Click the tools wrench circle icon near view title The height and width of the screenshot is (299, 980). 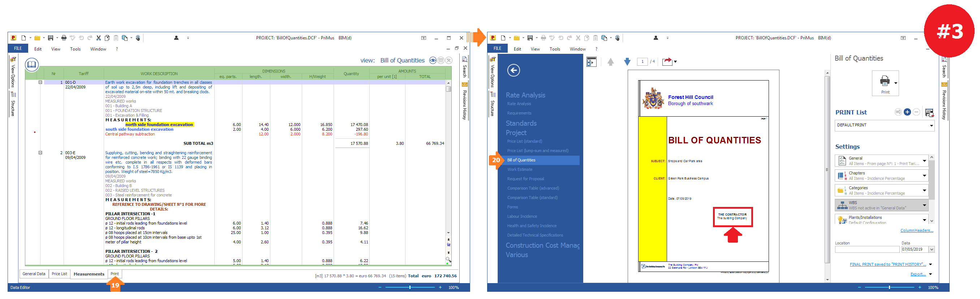tap(448, 60)
